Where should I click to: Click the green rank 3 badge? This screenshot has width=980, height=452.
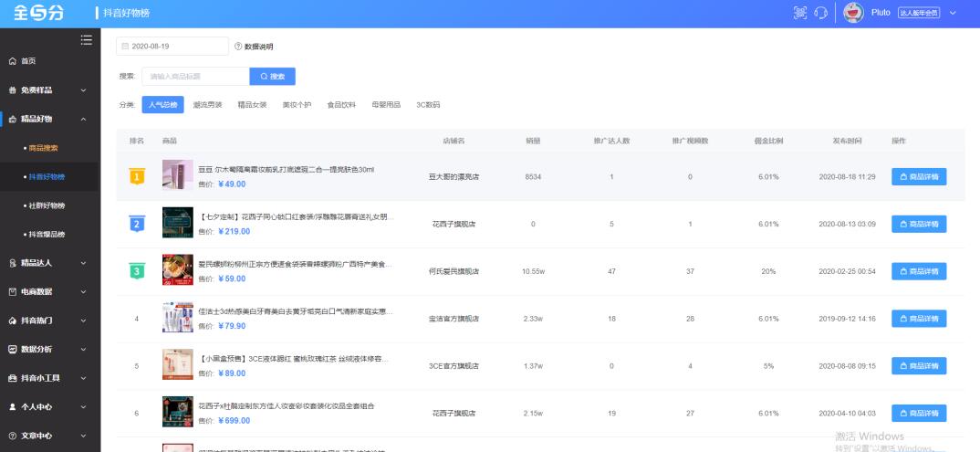[x=137, y=271]
